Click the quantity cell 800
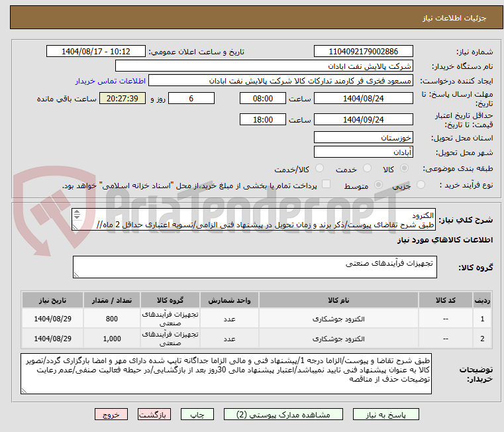The height and width of the screenshot is (432, 504). pyautogui.click(x=111, y=319)
